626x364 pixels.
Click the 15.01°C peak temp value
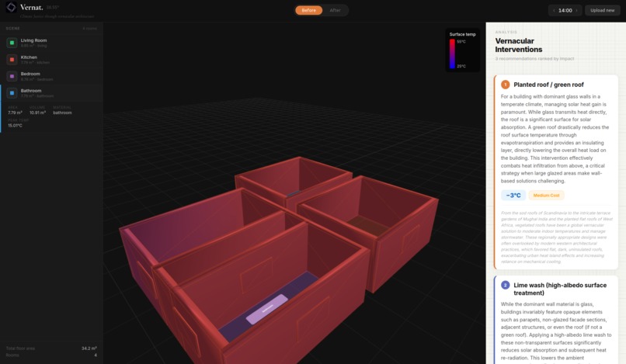click(x=15, y=125)
